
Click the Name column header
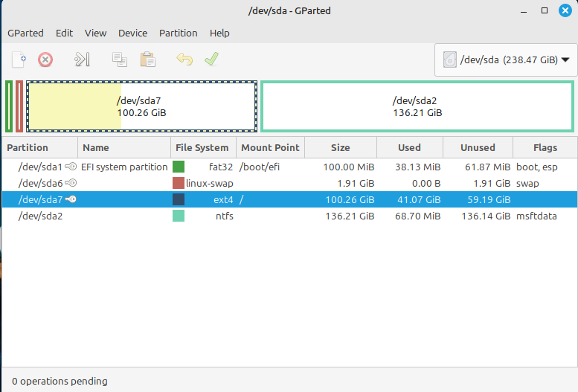[x=124, y=147]
